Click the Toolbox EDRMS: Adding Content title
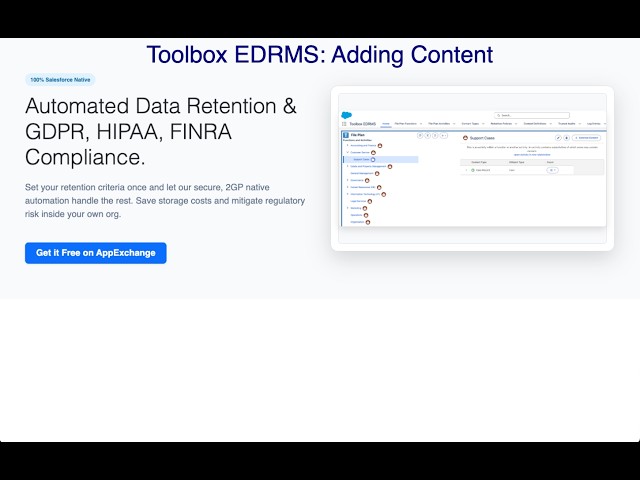This screenshot has width=640, height=480. point(320,55)
